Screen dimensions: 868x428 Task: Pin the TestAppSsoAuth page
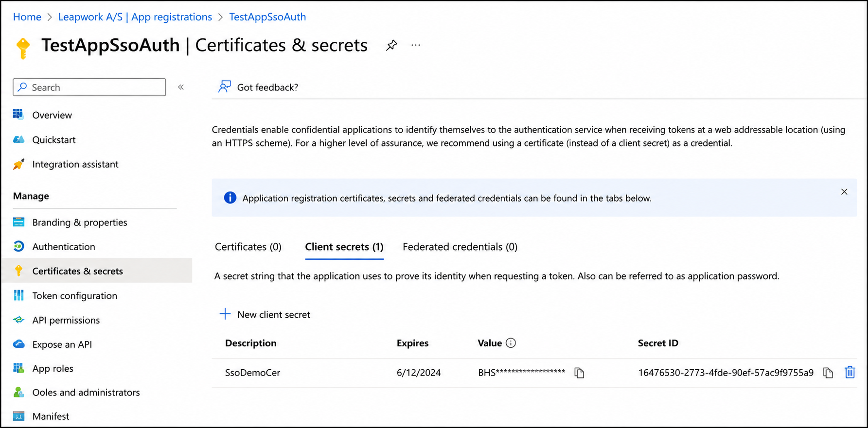pyautogui.click(x=391, y=45)
